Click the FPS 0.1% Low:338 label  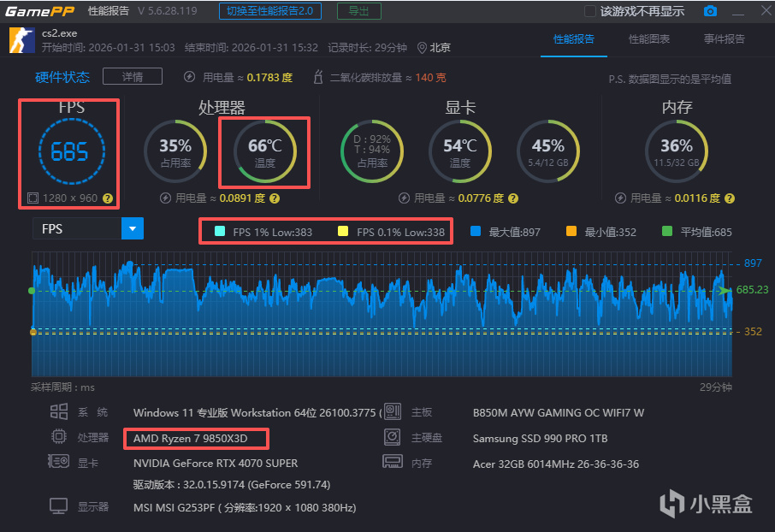pyautogui.click(x=401, y=232)
